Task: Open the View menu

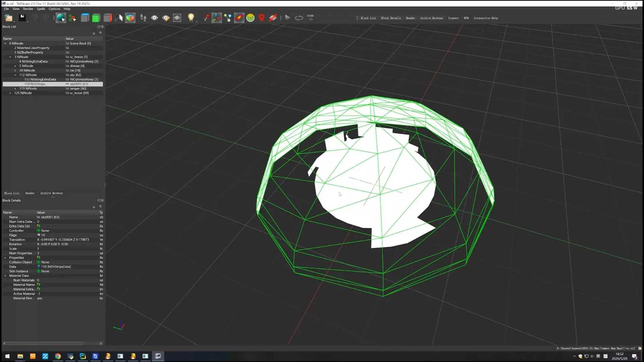Action: pyautogui.click(x=16, y=9)
